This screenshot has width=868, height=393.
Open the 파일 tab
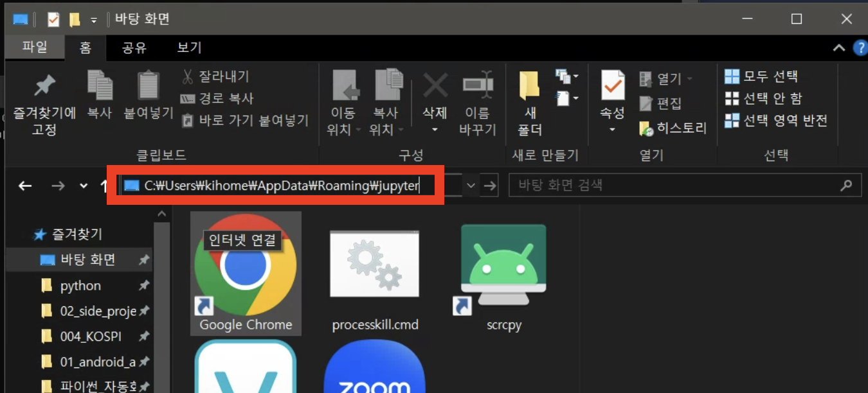(35, 47)
